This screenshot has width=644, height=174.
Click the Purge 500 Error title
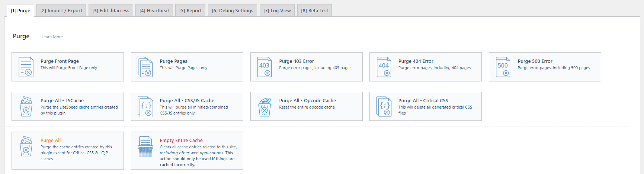click(x=535, y=61)
